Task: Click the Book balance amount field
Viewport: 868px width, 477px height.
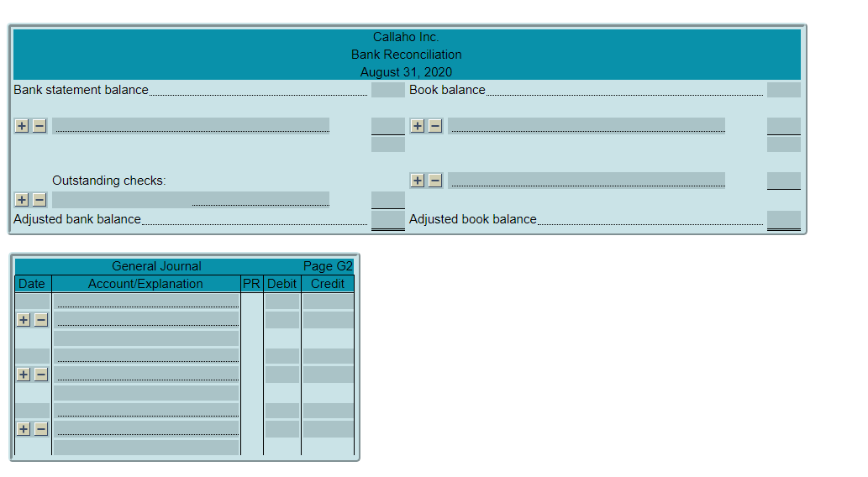Action: pos(784,90)
